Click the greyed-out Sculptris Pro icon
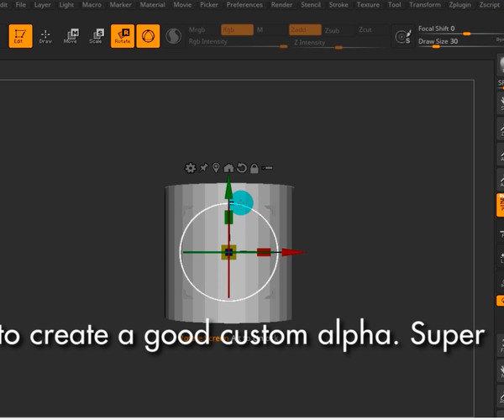Screen dimensions: 504x420 pyautogui.click(x=174, y=36)
